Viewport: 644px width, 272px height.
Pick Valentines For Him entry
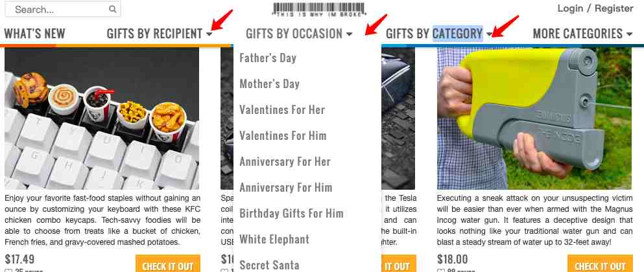click(x=283, y=135)
